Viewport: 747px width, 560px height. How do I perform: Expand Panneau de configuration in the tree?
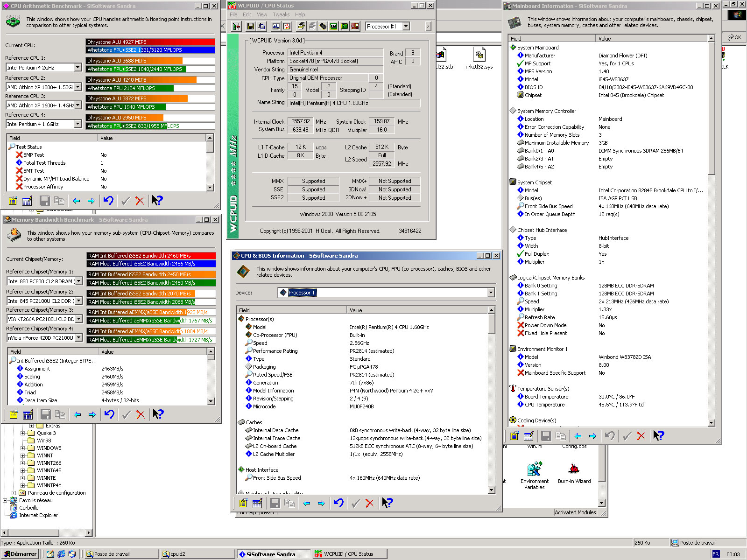pos(14,493)
